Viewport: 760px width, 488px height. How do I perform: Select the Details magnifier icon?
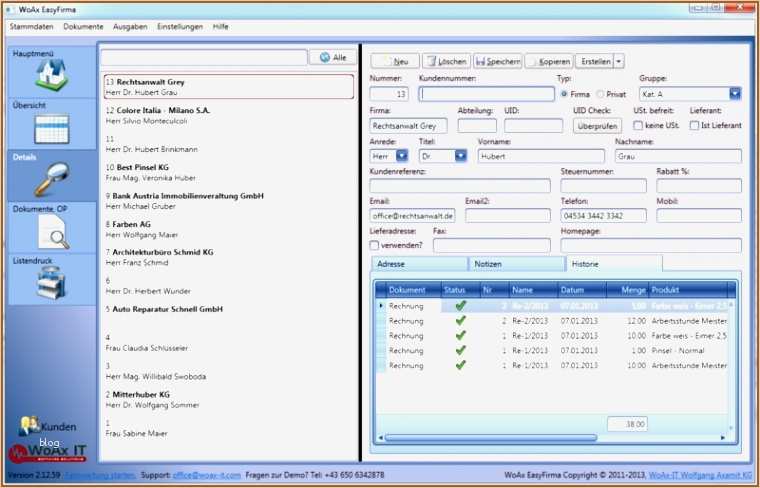pyautogui.click(x=51, y=179)
